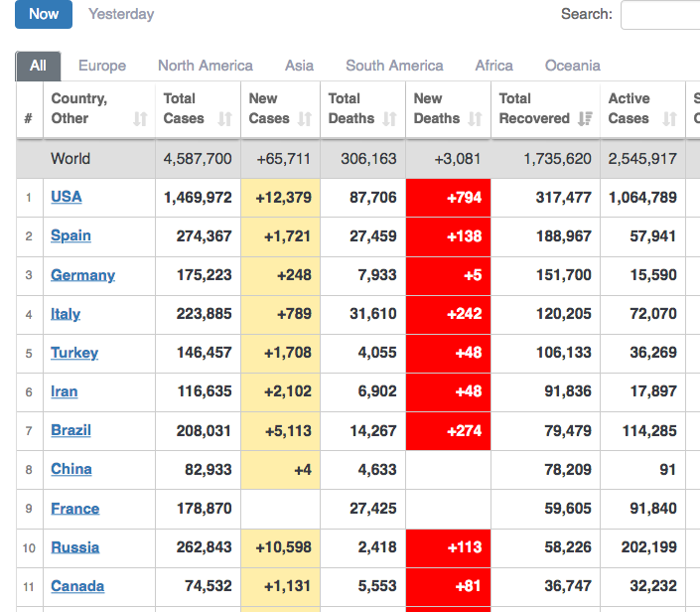The width and height of the screenshot is (700, 612).
Task: Click Italy new deaths +242 cell
Action: [x=448, y=315]
